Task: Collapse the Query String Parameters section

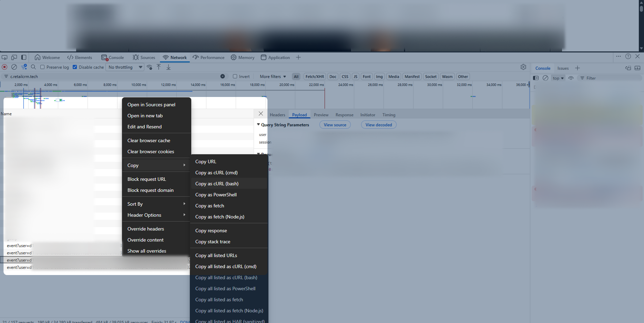Action: point(258,125)
